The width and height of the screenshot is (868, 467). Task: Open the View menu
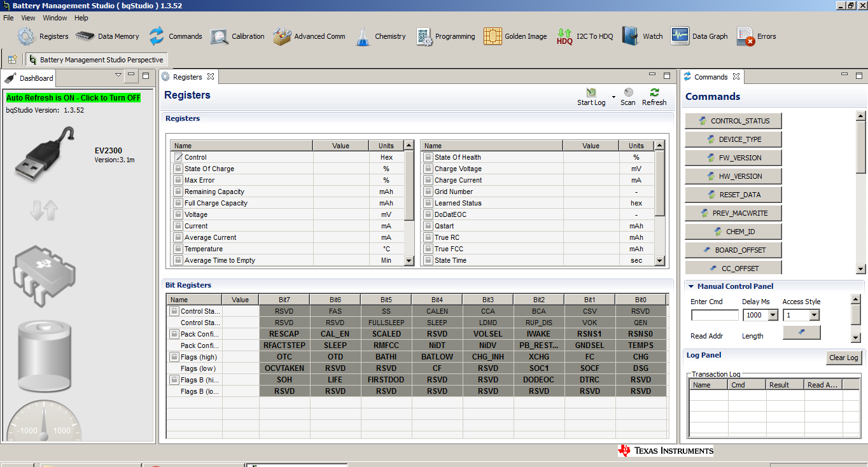[x=29, y=18]
